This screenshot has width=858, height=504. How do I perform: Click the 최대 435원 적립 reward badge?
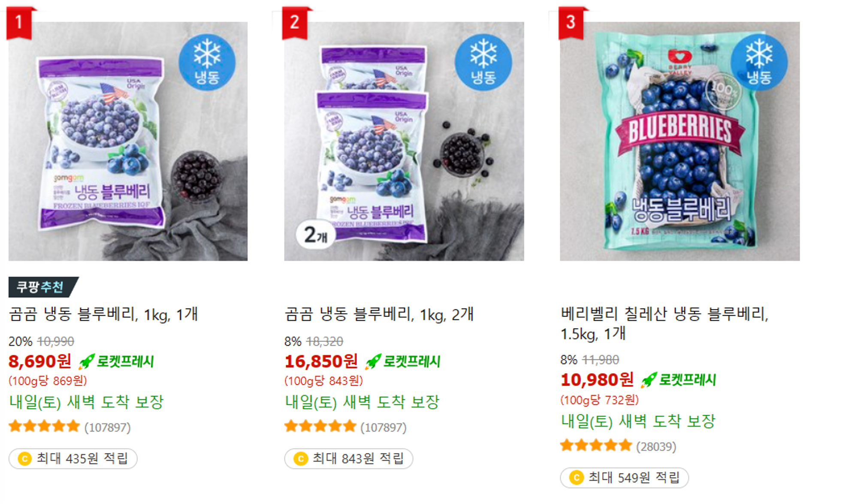[x=73, y=459]
